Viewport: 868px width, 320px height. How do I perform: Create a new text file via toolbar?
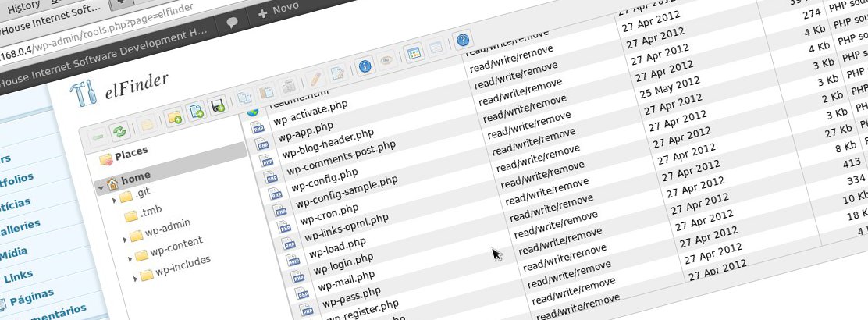(x=196, y=112)
